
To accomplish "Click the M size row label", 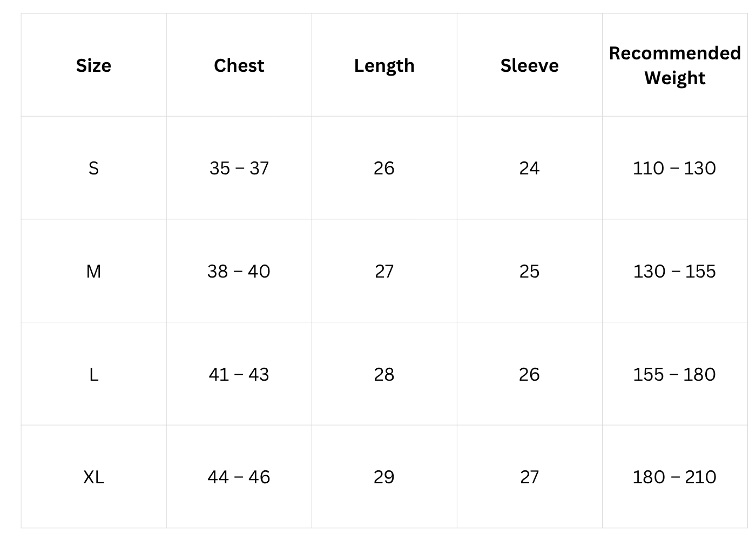I will click(93, 271).
